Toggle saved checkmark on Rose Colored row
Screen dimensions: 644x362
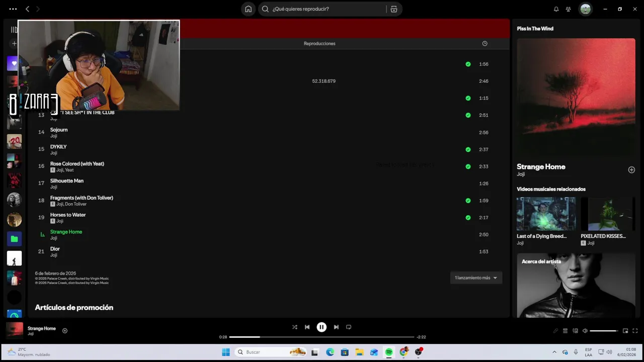(x=468, y=166)
